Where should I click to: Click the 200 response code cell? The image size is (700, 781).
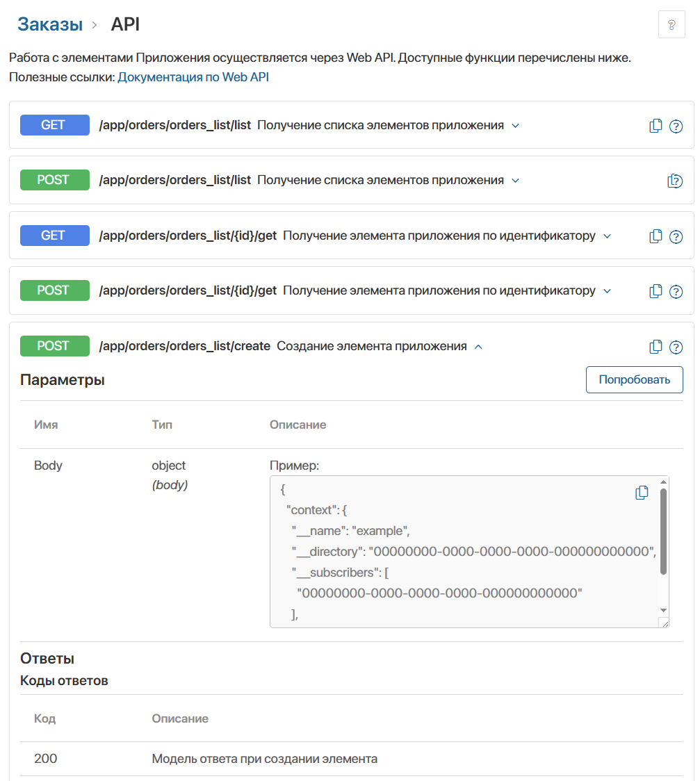(x=45, y=759)
